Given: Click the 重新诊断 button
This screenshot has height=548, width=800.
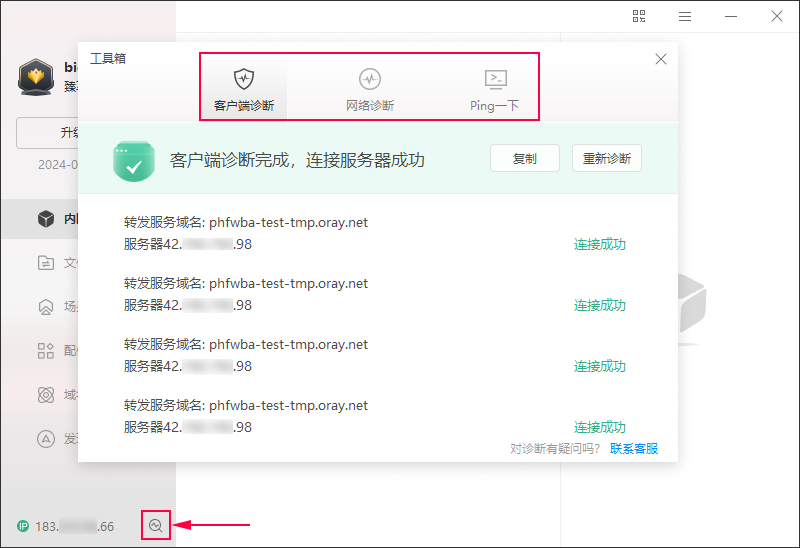Looking at the screenshot, I should (606, 158).
